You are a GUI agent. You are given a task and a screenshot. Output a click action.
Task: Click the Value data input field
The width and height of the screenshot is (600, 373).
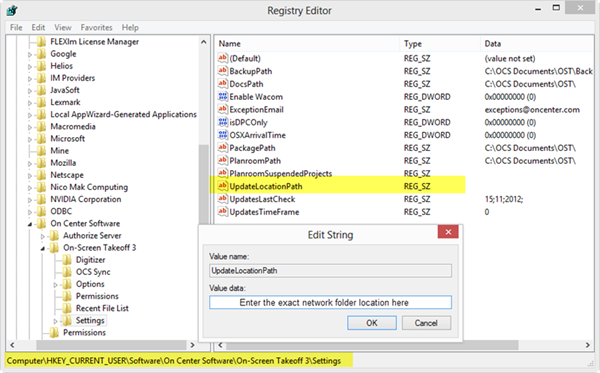click(330, 302)
